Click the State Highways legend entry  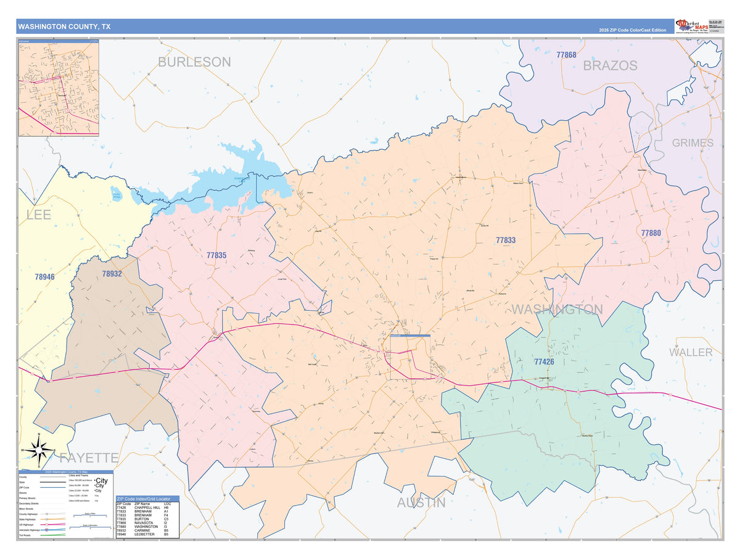pyautogui.click(x=43, y=519)
